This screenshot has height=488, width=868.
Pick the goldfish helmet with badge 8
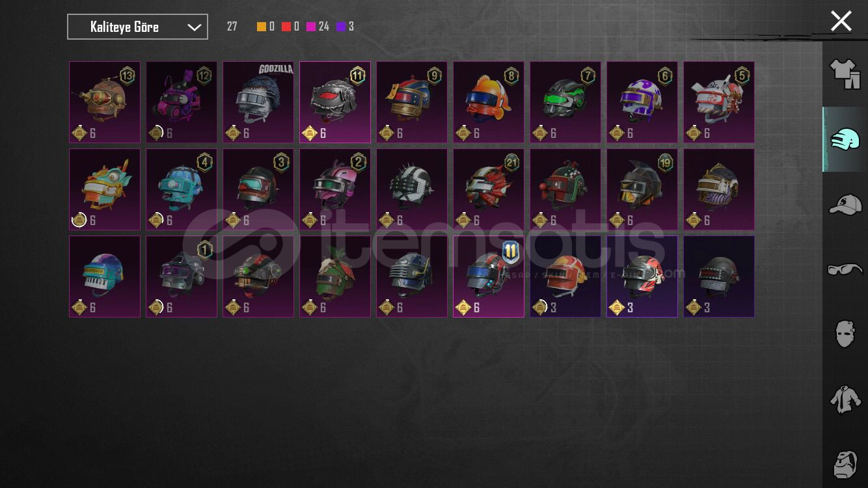coord(489,102)
